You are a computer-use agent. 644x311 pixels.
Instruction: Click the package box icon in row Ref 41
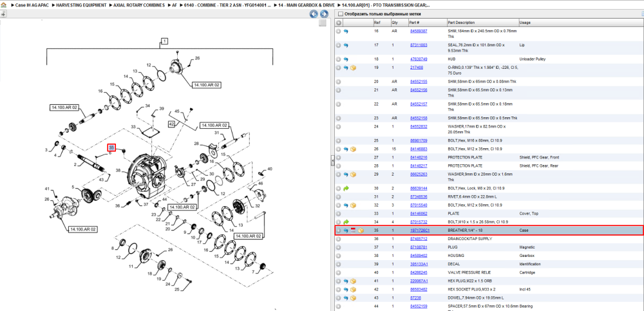(x=353, y=281)
